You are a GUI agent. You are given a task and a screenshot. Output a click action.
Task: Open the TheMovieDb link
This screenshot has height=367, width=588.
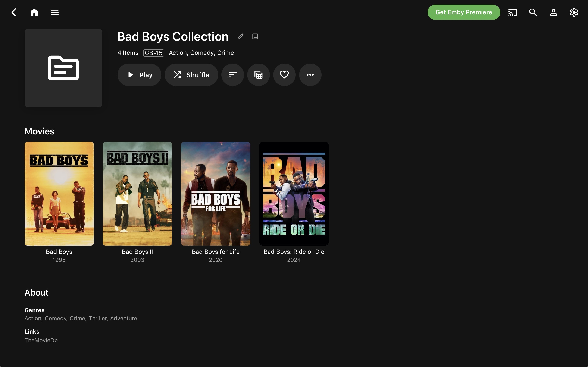click(x=41, y=340)
